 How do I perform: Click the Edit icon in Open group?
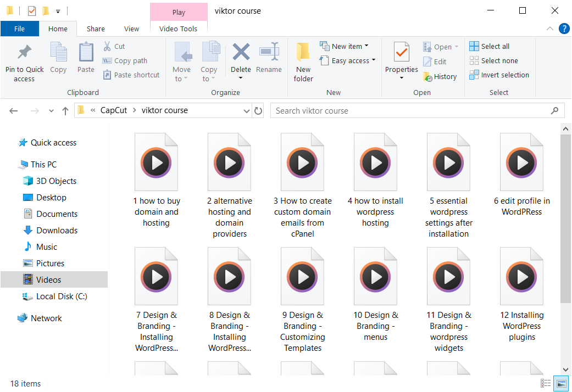pyautogui.click(x=427, y=61)
